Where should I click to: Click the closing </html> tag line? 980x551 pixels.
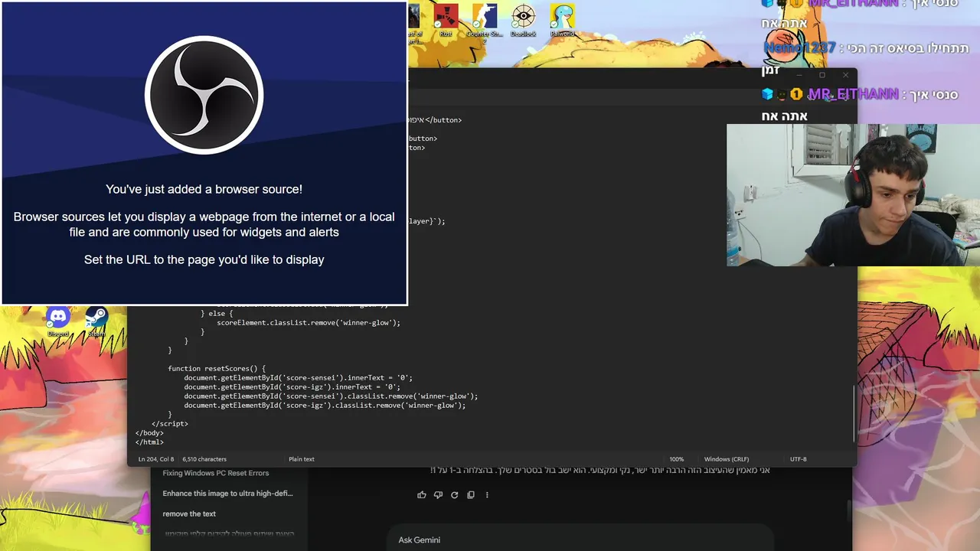point(149,442)
